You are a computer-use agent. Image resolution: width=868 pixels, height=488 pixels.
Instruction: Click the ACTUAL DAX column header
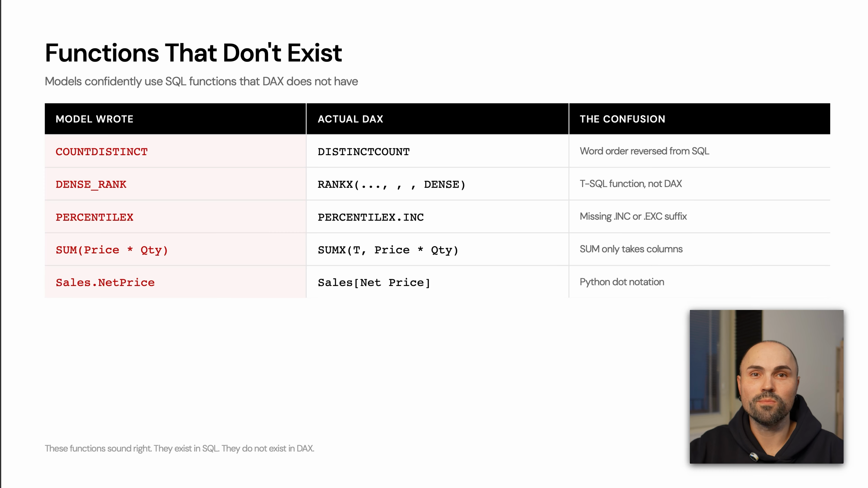tap(350, 119)
